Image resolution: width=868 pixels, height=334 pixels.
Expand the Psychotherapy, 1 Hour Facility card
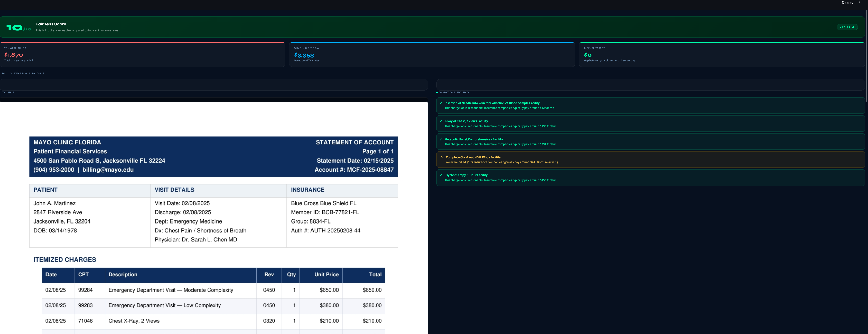click(x=466, y=175)
